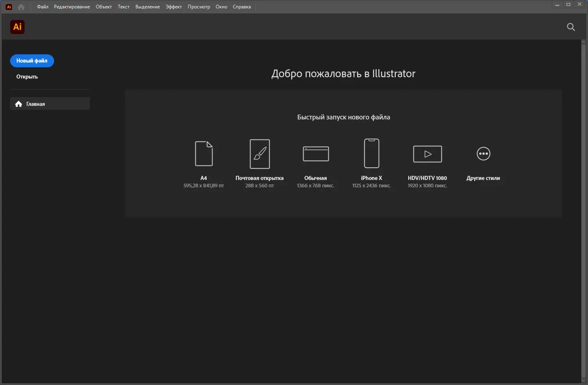The height and width of the screenshot is (385, 588).
Task: Select the HDV/HDTV 1080 video preset icon
Action: [x=427, y=154]
